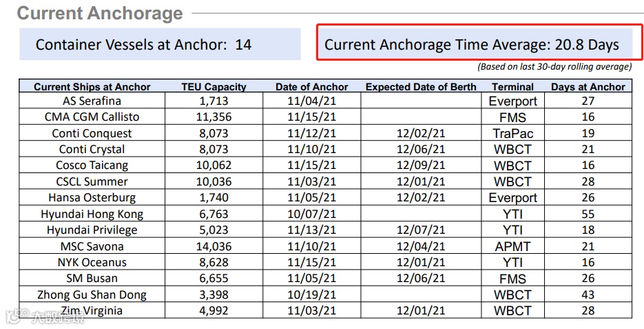The height and width of the screenshot is (329, 644).
Task: Select the Terminal column header
Action: 512,87
